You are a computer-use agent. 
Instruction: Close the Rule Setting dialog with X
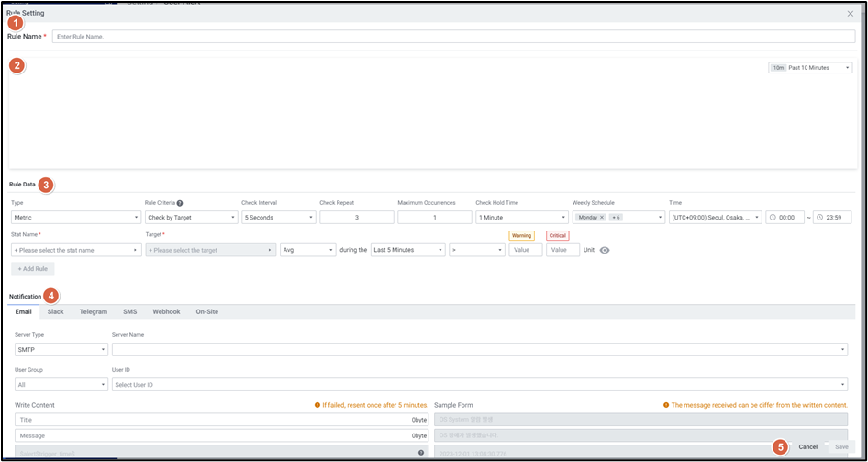850,14
